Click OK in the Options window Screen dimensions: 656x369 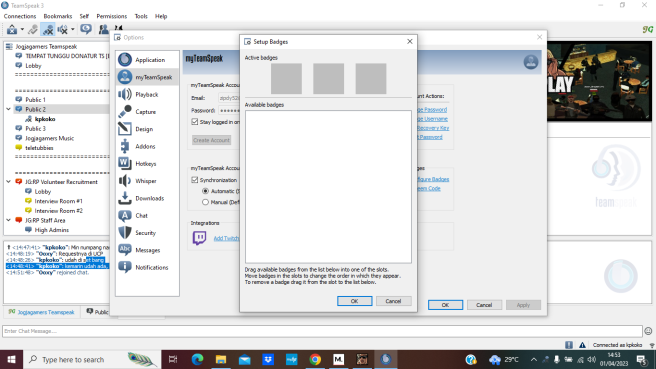[x=445, y=305]
